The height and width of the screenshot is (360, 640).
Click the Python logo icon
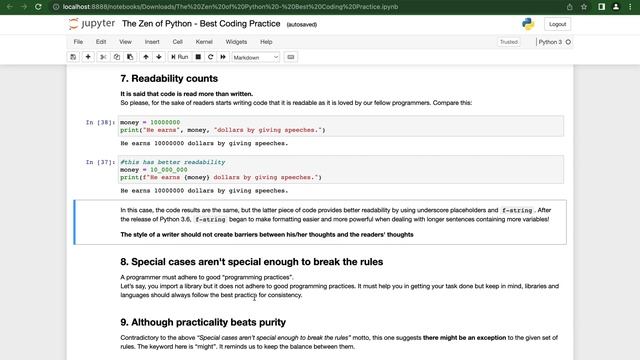point(528,24)
